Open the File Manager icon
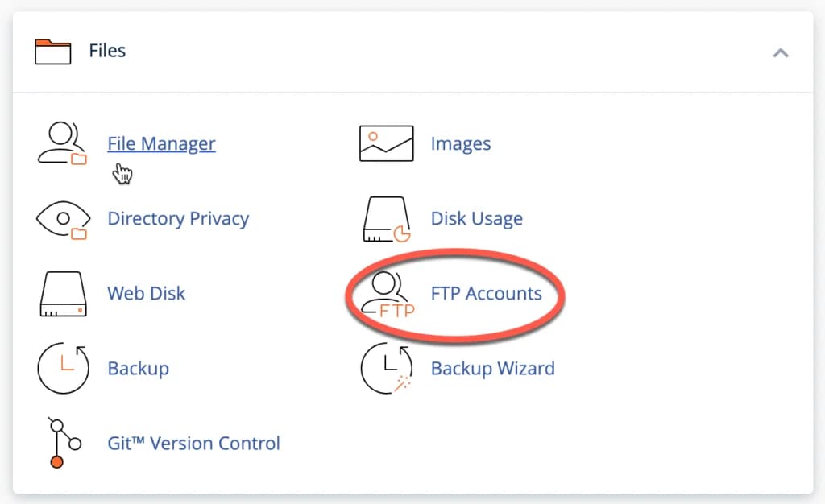The height and width of the screenshot is (504, 825). pos(61,143)
